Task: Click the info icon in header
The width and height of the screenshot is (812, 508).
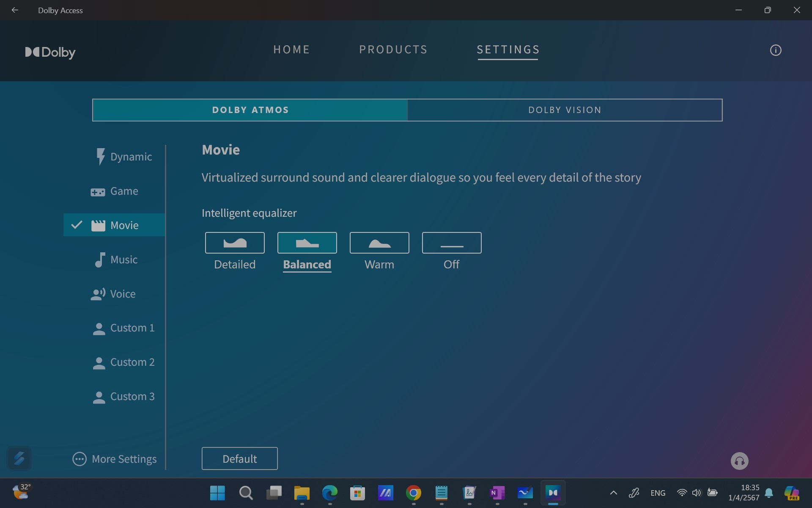Action: tap(775, 50)
